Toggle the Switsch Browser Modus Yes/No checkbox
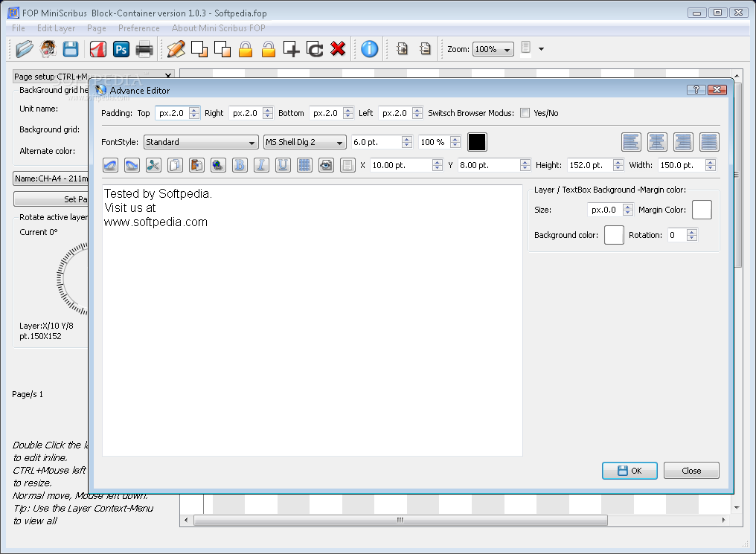 click(x=525, y=113)
